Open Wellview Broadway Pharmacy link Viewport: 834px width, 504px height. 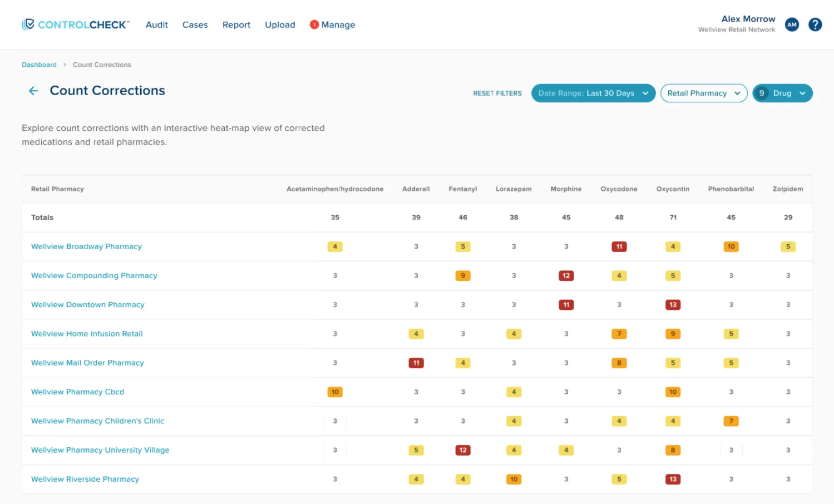pyautogui.click(x=86, y=246)
